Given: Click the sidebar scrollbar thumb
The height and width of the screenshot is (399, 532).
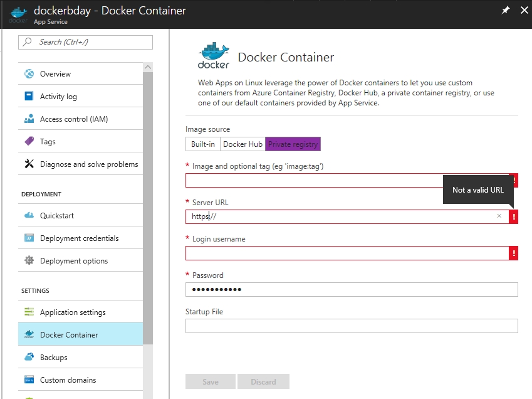Looking at the screenshot, I should click(148, 208).
